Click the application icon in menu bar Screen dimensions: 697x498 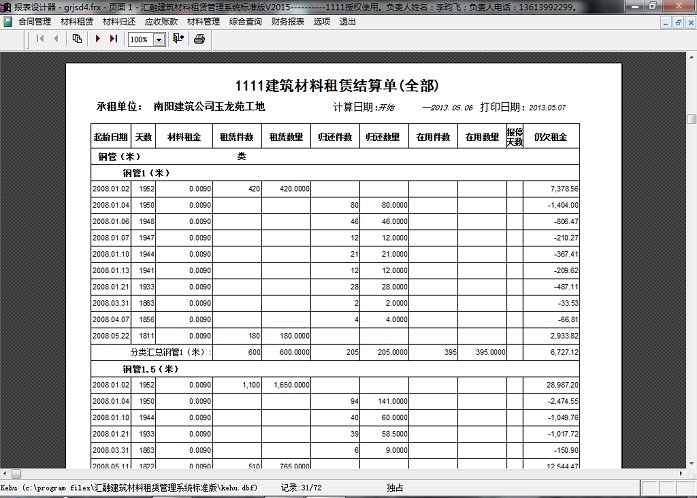point(8,21)
